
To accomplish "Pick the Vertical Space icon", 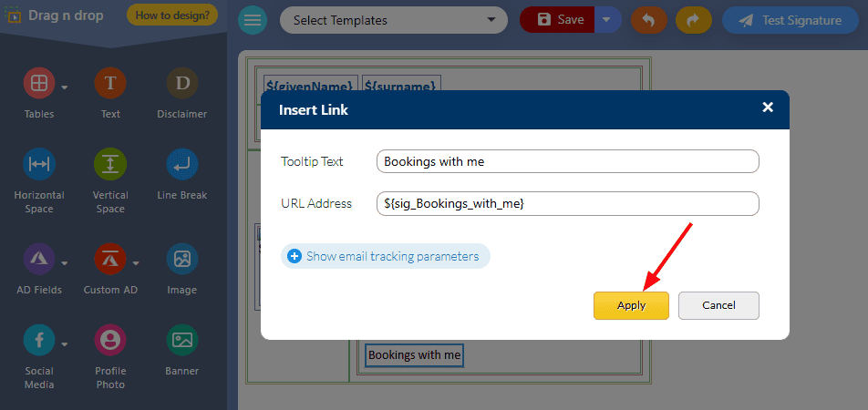I will click(x=110, y=164).
